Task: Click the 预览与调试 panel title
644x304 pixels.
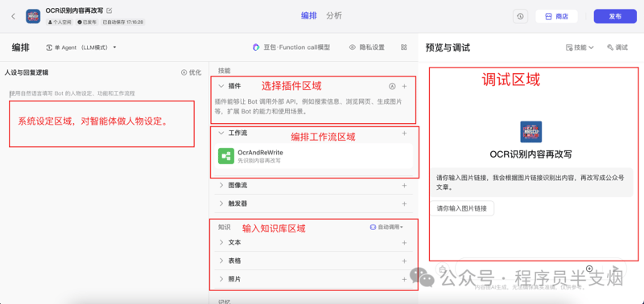Action: tap(448, 47)
